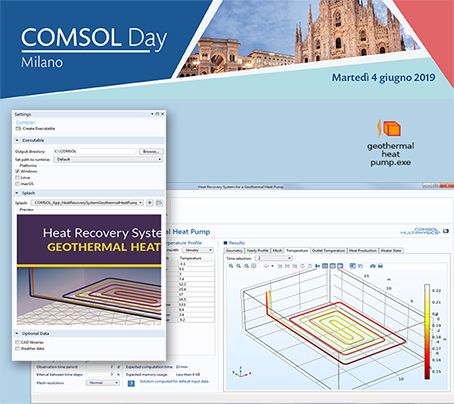Switch to the Mesh tab
Viewport: 454px width, 404px height.
coord(277,251)
